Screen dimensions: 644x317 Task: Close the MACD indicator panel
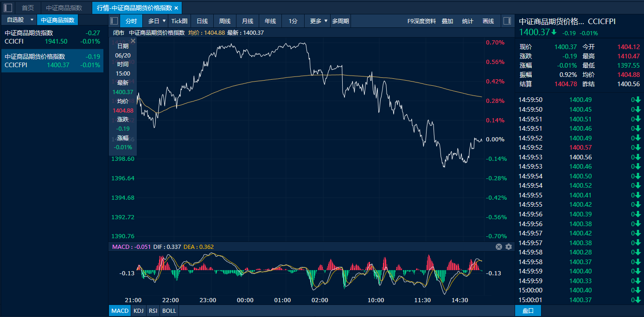pos(499,247)
